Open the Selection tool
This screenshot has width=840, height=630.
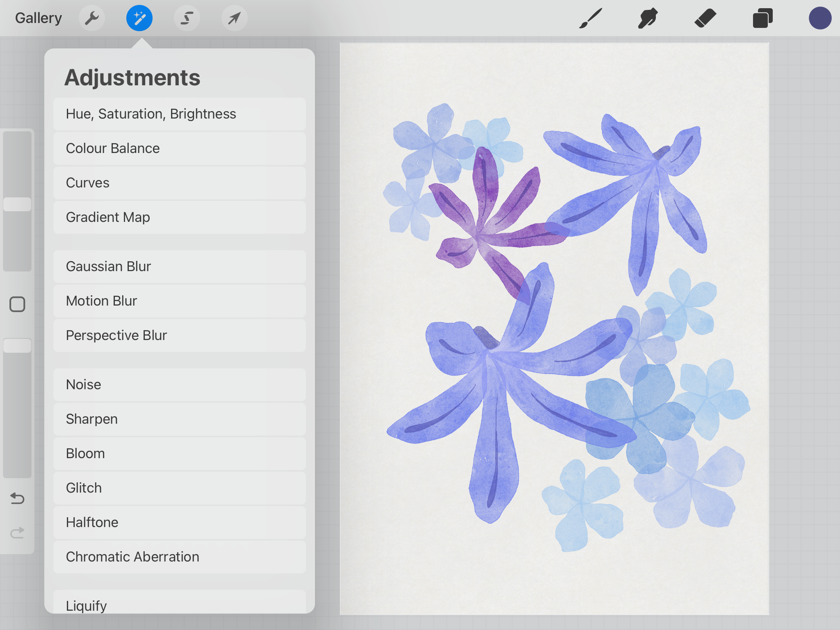coord(187,18)
